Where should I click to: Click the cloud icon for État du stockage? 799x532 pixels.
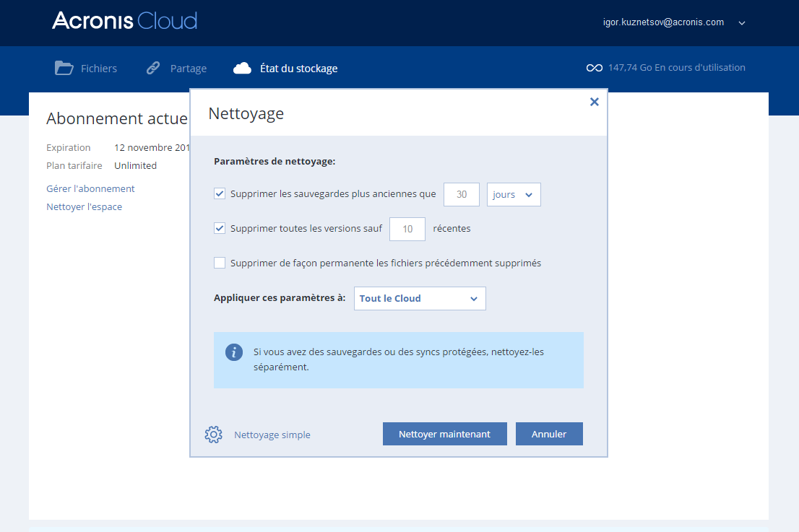[242, 69]
